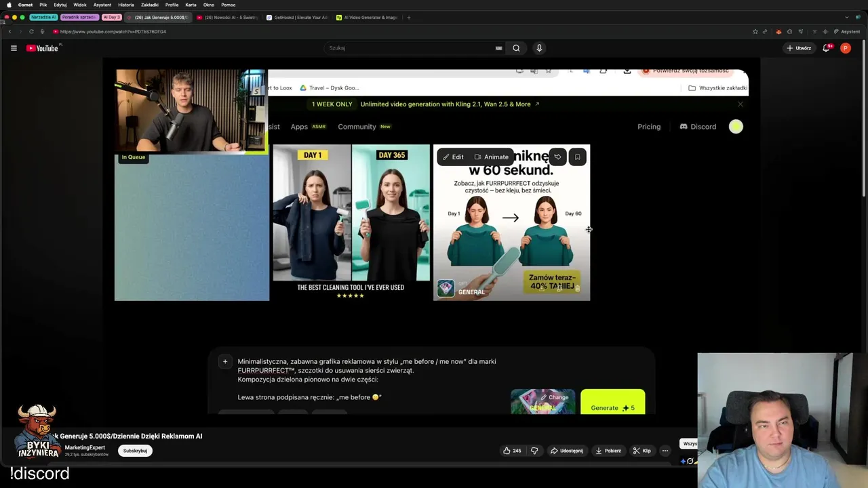Click the GENERAL model badge on ad image
This screenshot has width=868, height=488.
pos(462,289)
